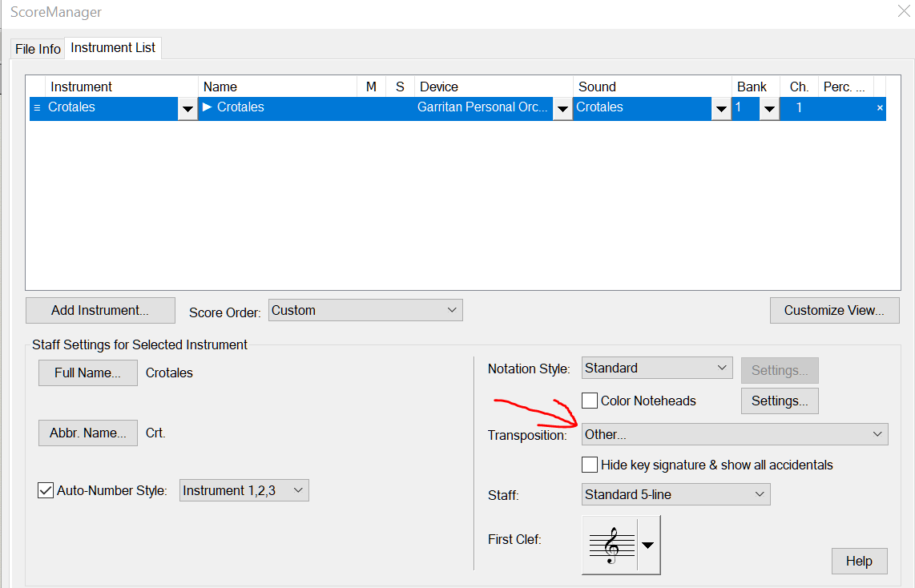The height and width of the screenshot is (588, 915).
Task: Click the Customize View... button
Action: tap(834, 310)
